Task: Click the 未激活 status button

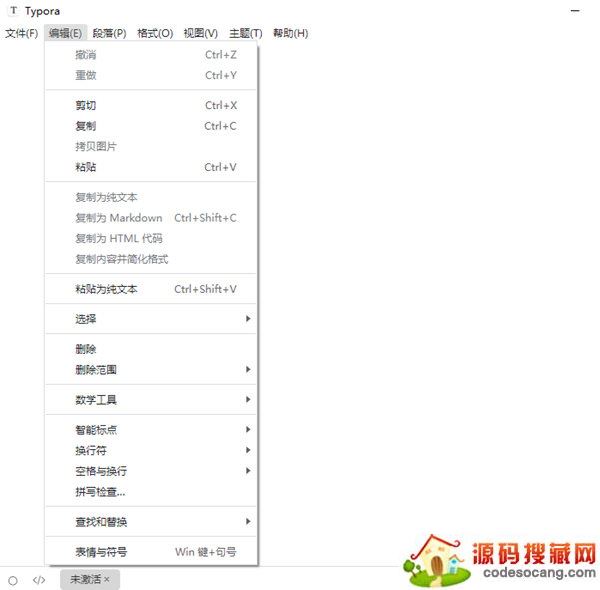Action: pyautogui.click(x=90, y=580)
